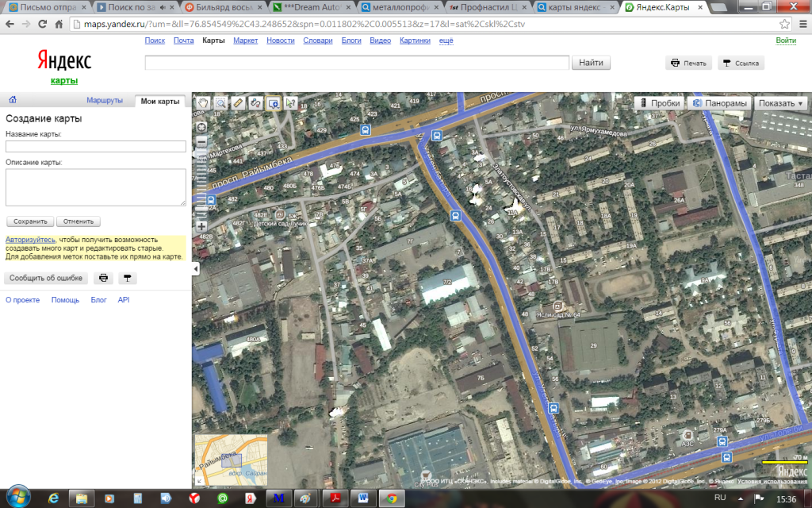Image resolution: width=812 pixels, height=508 pixels.
Task: Click the Ясли-сад № 64 marker icon
Action: [557, 306]
